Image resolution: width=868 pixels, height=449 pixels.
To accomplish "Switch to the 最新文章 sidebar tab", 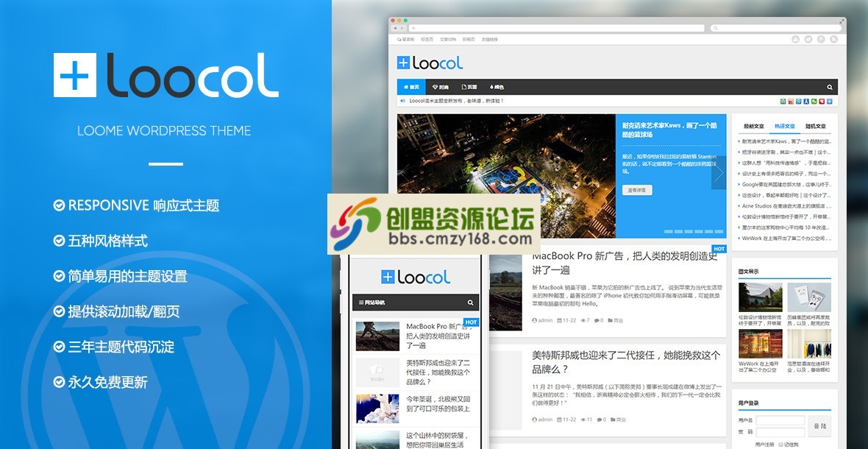I will click(x=753, y=126).
